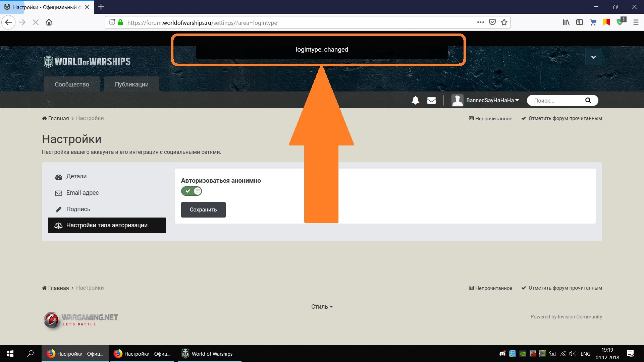Click top Главная breadcrumb link
The width and height of the screenshot is (644, 362).
point(55,118)
